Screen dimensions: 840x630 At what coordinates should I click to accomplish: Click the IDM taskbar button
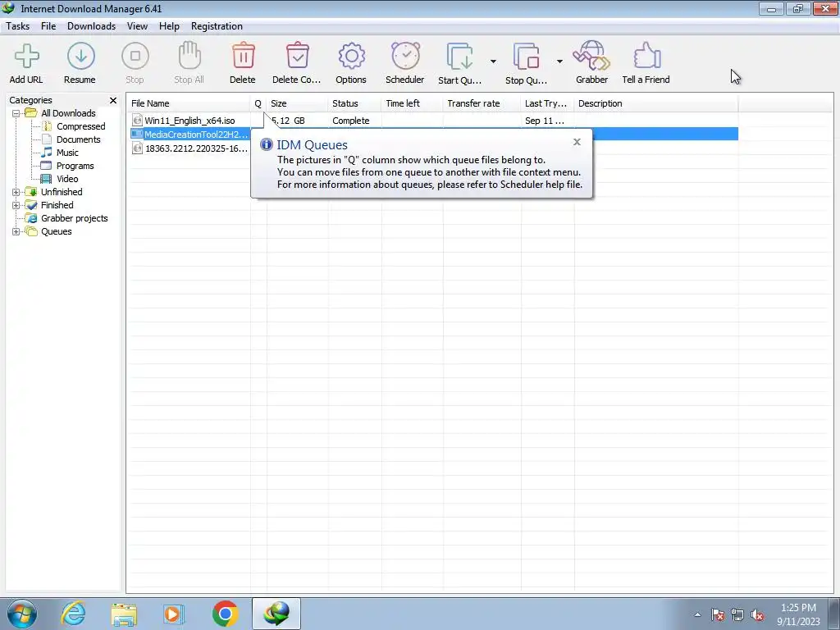pos(276,614)
